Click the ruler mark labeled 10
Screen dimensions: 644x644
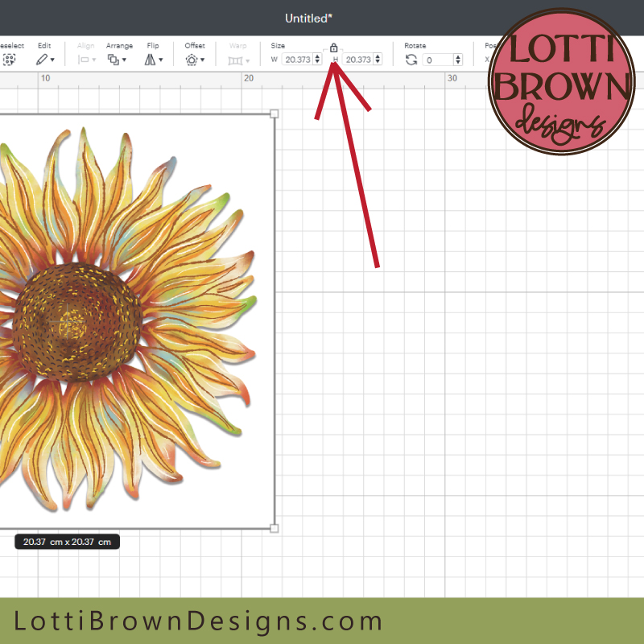point(45,78)
